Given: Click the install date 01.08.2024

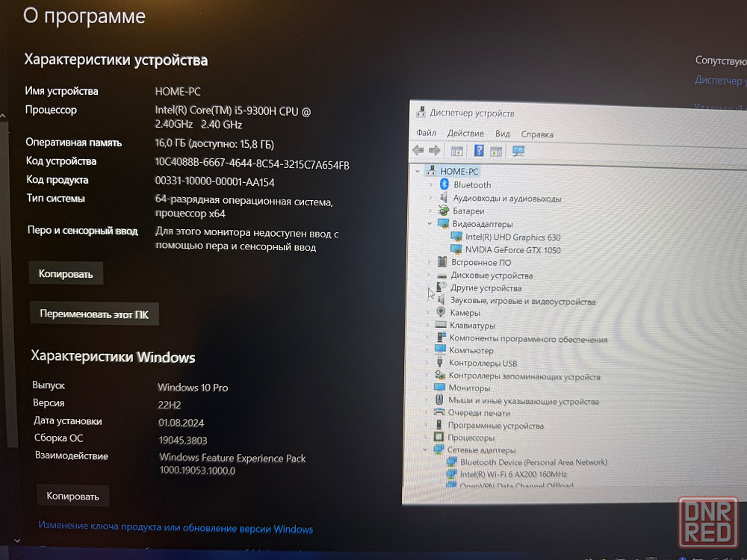Looking at the screenshot, I should [x=181, y=423].
